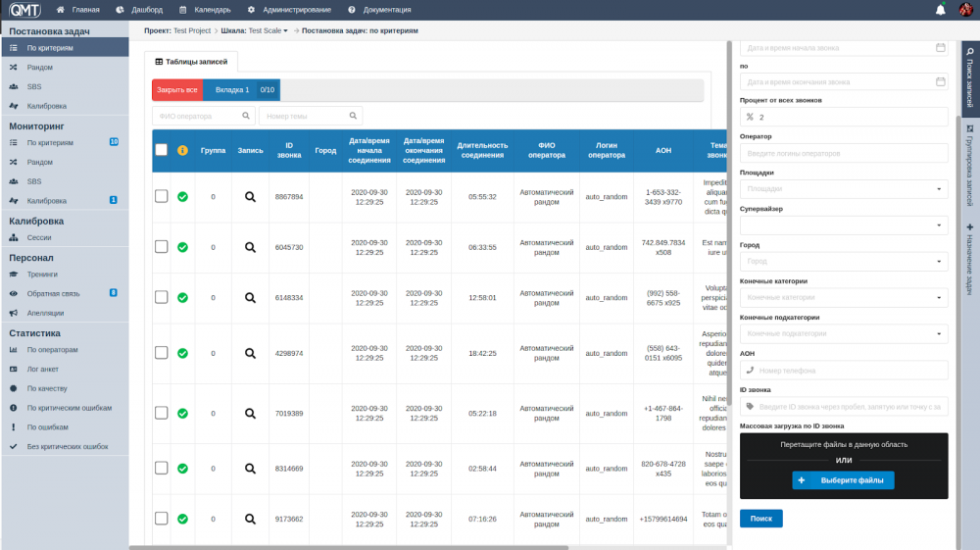Click the yellow info icon in the table header
980x550 pixels.
[x=182, y=150]
